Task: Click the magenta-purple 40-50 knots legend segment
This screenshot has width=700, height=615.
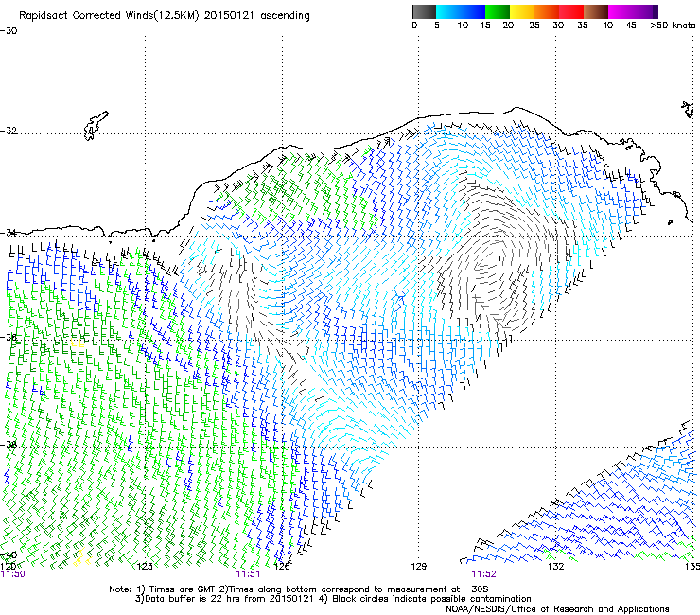Action: pos(633,11)
